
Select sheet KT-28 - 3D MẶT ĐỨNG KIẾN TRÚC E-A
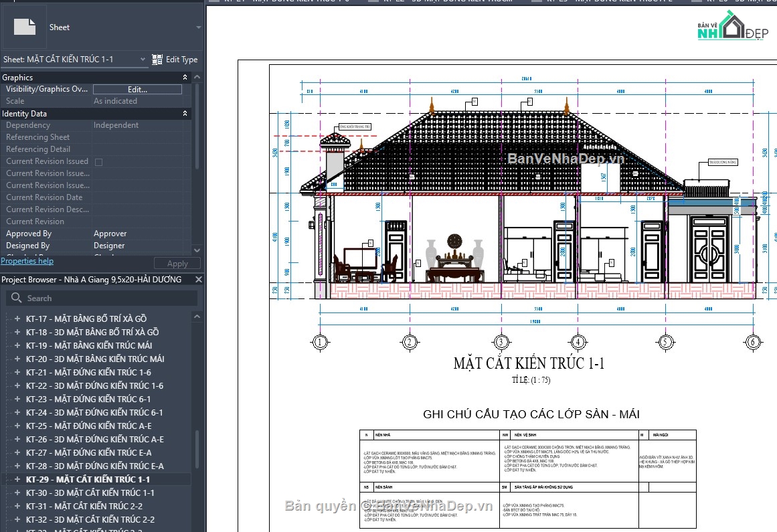(94, 466)
